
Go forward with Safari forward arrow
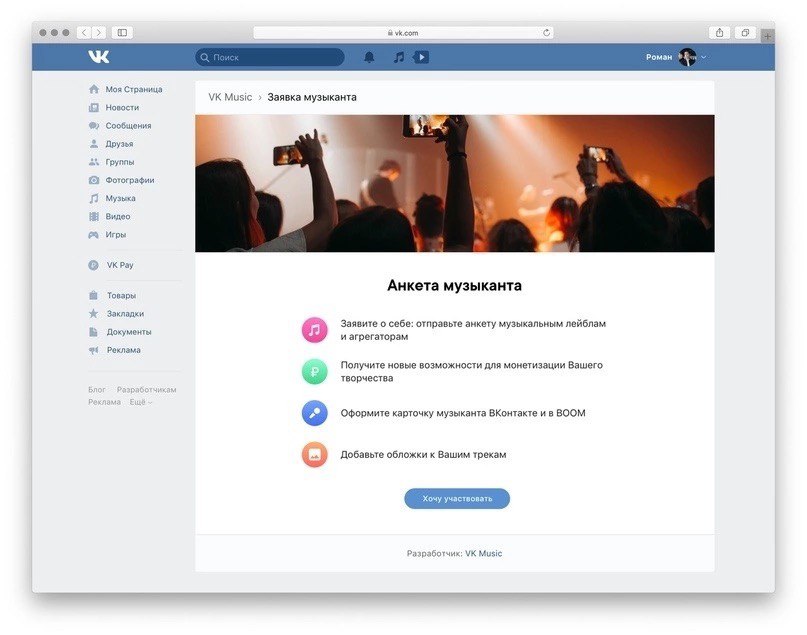coord(99,32)
